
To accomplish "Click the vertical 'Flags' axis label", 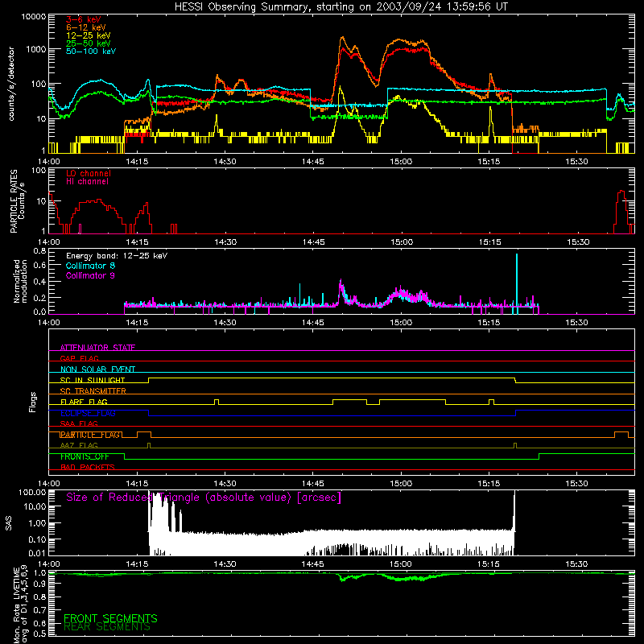I will [33, 402].
